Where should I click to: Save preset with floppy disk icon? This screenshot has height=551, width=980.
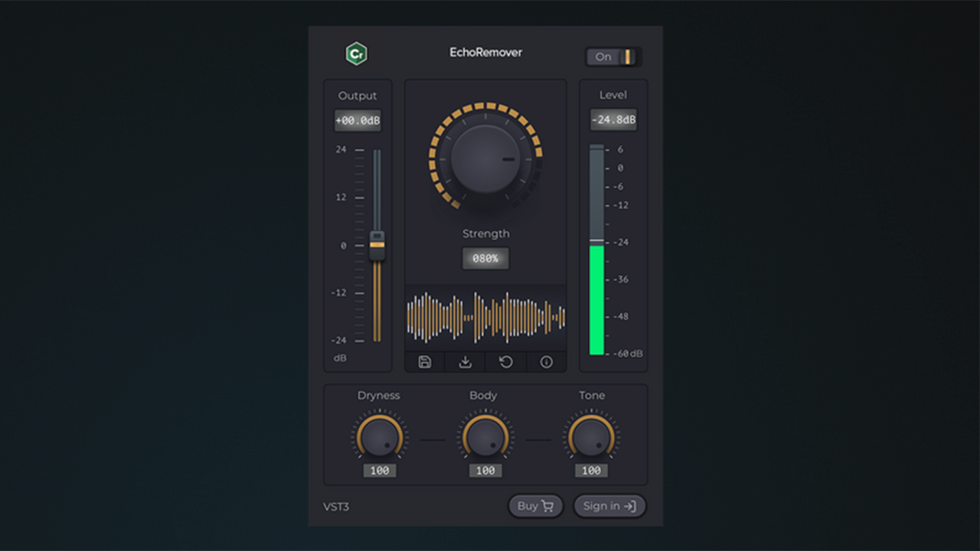pyautogui.click(x=425, y=362)
